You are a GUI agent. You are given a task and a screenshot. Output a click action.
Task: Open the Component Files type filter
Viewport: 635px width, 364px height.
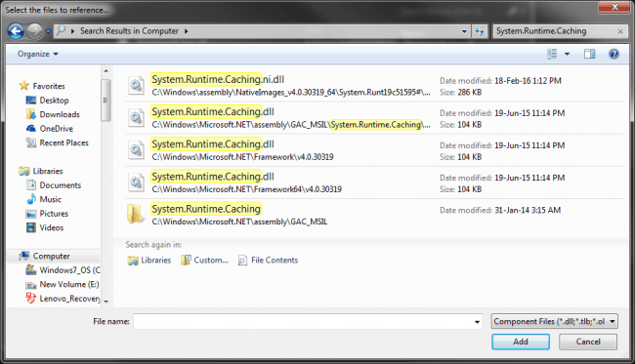[x=554, y=321]
